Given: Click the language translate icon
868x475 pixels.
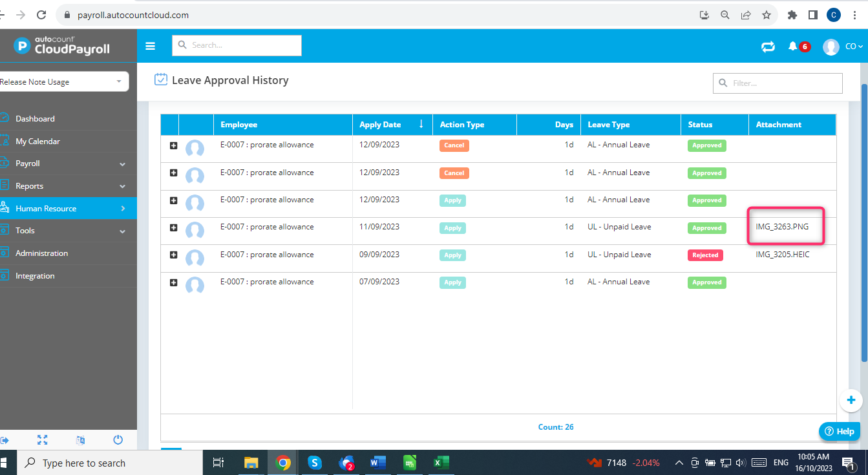Looking at the screenshot, I should [80, 440].
